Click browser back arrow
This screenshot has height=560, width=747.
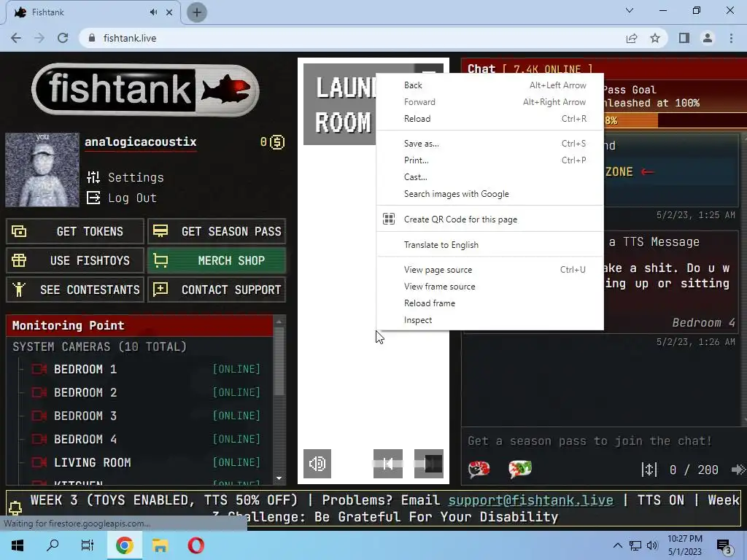click(x=16, y=38)
